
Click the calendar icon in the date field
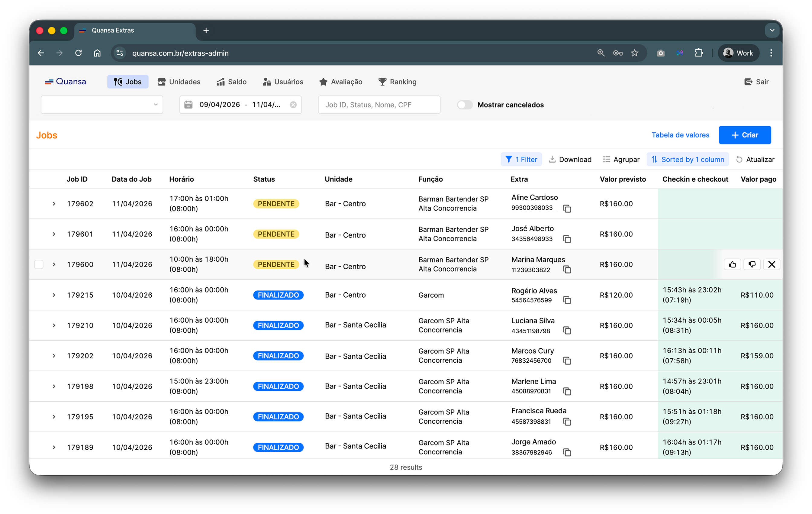coord(188,105)
